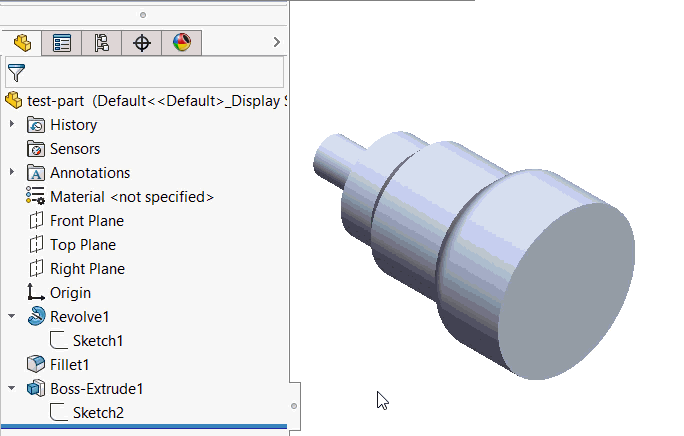Select Material <not specified> label
This screenshot has width=684, height=436.
click(x=132, y=197)
